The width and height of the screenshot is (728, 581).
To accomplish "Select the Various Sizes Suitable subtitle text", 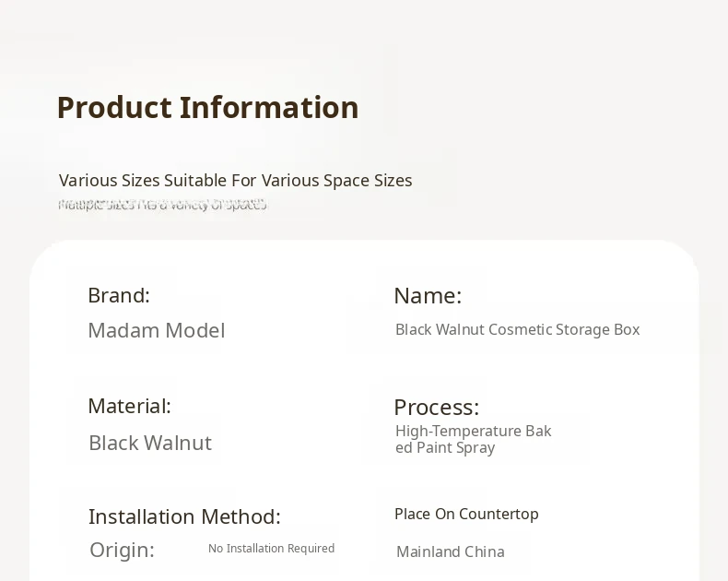I will click(235, 181).
